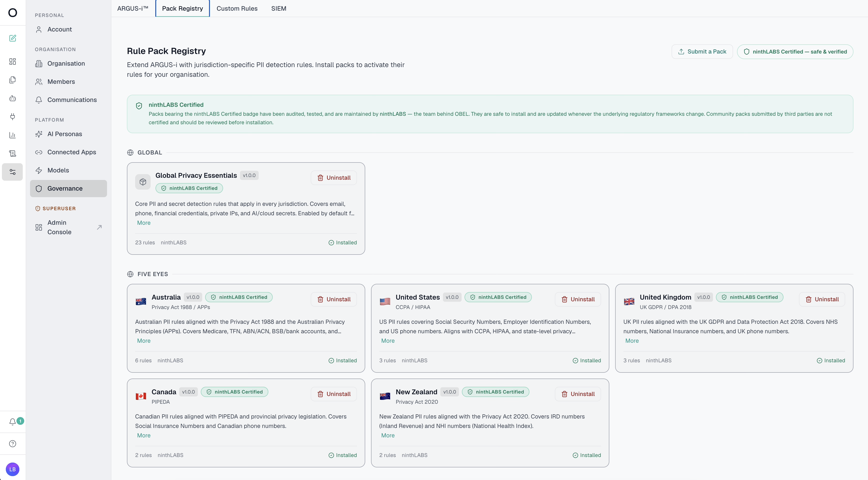Viewport: 868px width, 480px height.
Task: Expand More on the United Kingdom pack description
Action: coord(632,341)
